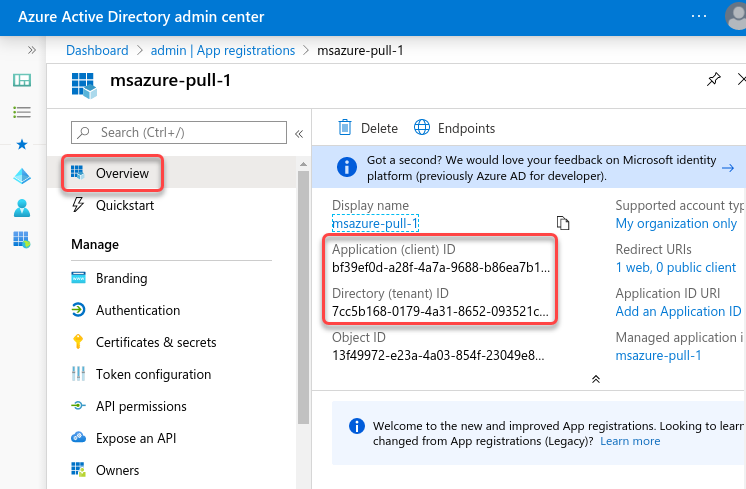This screenshot has width=746, height=489.
Task: Open API permissions page
Action: tap(141, 406)
